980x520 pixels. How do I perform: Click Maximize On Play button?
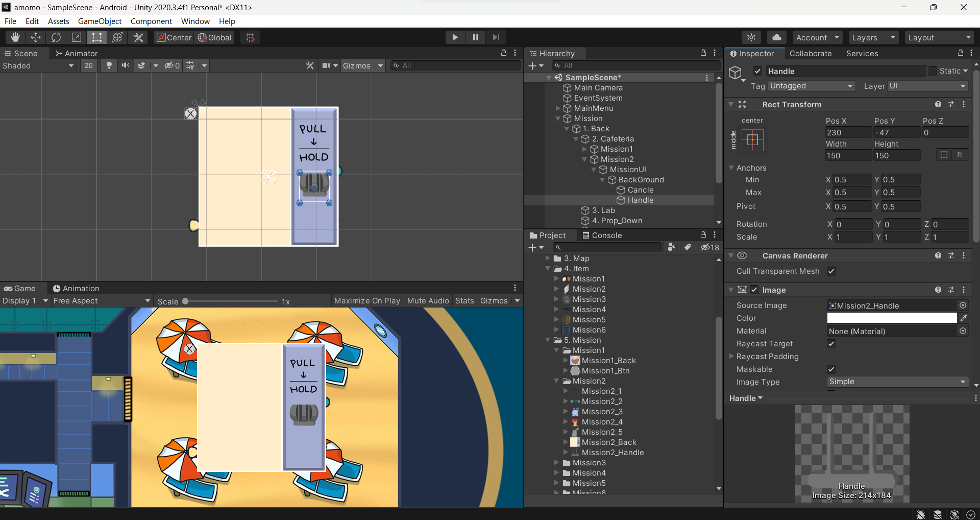[367, 301]
